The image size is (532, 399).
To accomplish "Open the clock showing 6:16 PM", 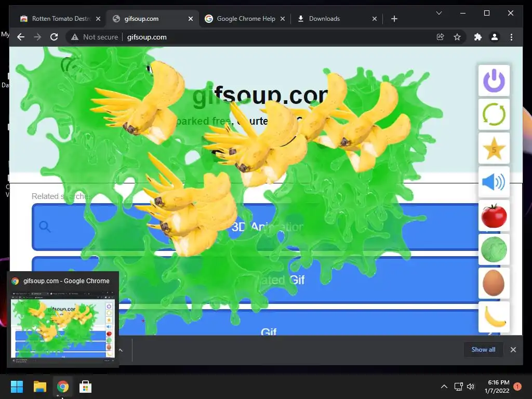I will (x=497, y=387).
